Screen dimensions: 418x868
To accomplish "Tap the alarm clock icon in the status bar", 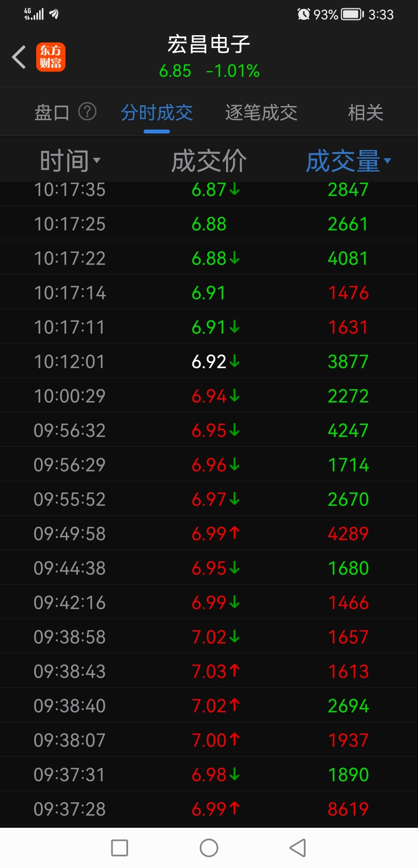I will (x=304, y=14).
